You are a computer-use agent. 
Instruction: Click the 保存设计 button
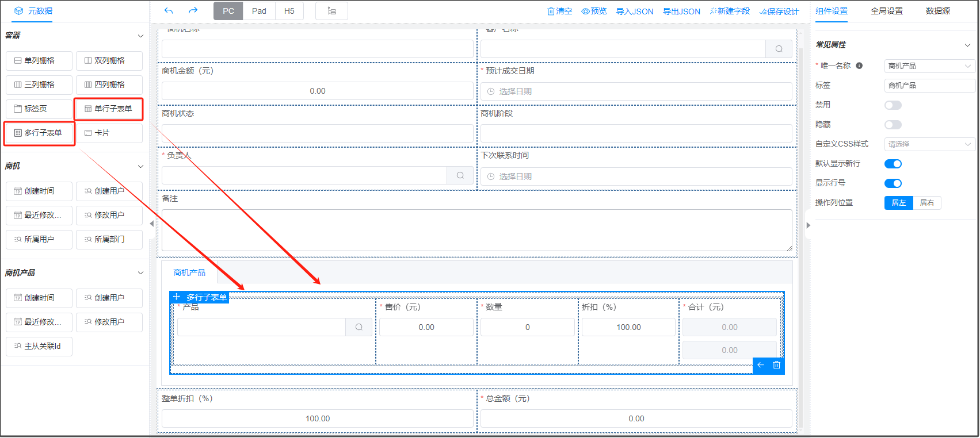point(779,11)
